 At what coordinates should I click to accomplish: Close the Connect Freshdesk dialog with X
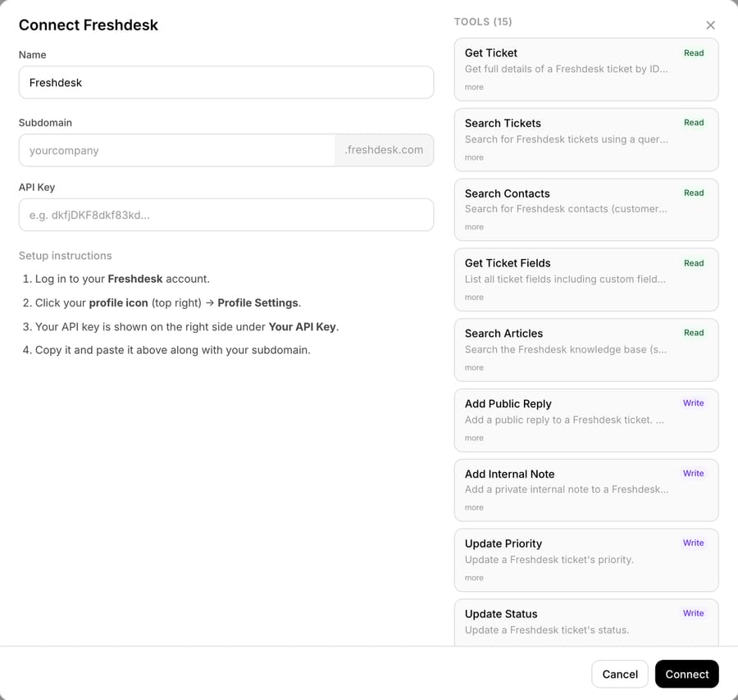point(710,25)
